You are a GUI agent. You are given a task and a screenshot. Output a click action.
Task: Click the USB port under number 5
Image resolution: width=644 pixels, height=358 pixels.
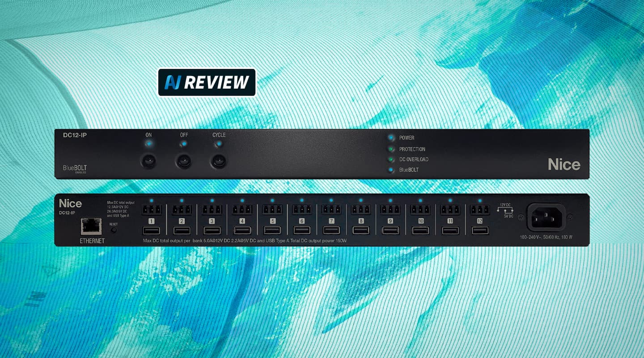point(272,230)
